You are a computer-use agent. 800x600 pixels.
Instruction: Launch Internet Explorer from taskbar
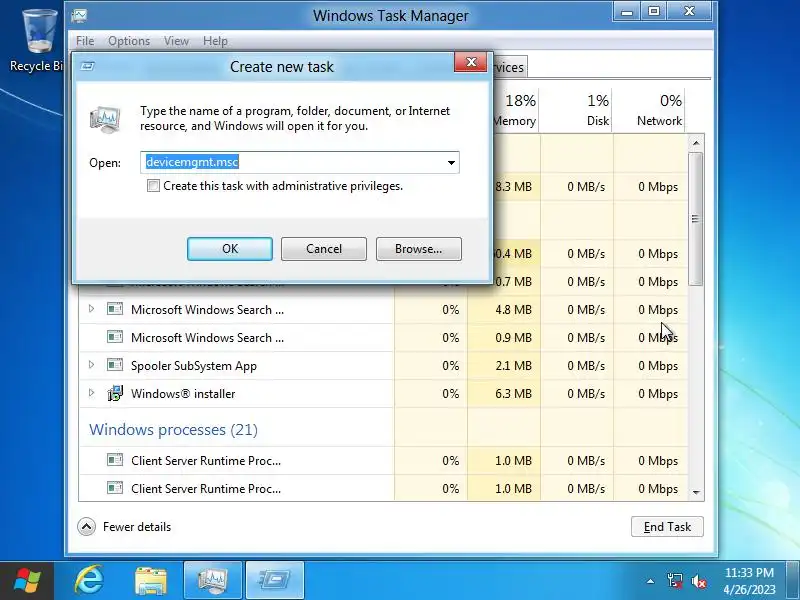pyautogui.click(x=89, y=581)
